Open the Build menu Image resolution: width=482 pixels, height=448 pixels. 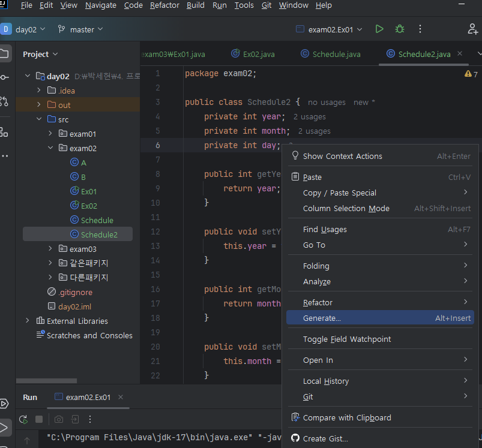click(196, 5)
